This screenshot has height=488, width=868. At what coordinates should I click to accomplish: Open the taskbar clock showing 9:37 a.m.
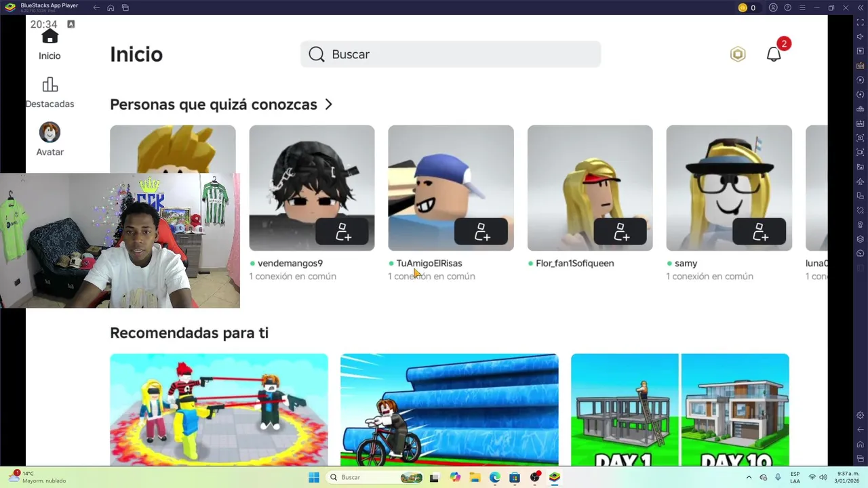click(x=848, y=477)
